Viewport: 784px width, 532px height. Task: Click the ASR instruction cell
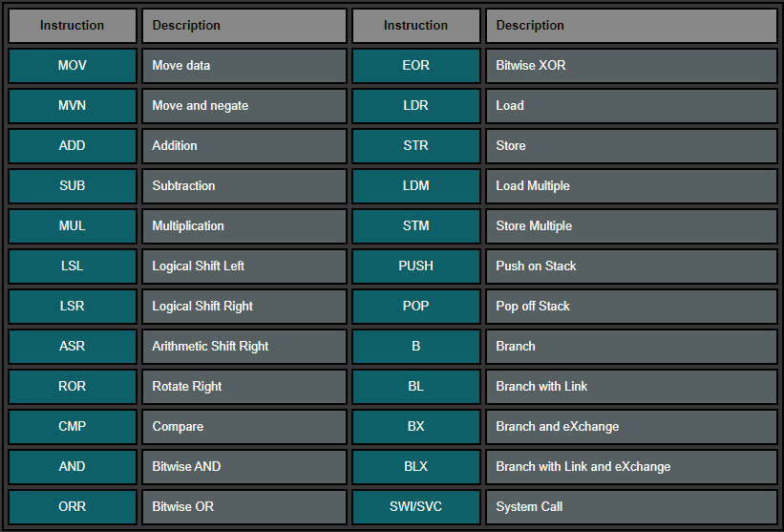pyautogui.click(x=73, y=347)
